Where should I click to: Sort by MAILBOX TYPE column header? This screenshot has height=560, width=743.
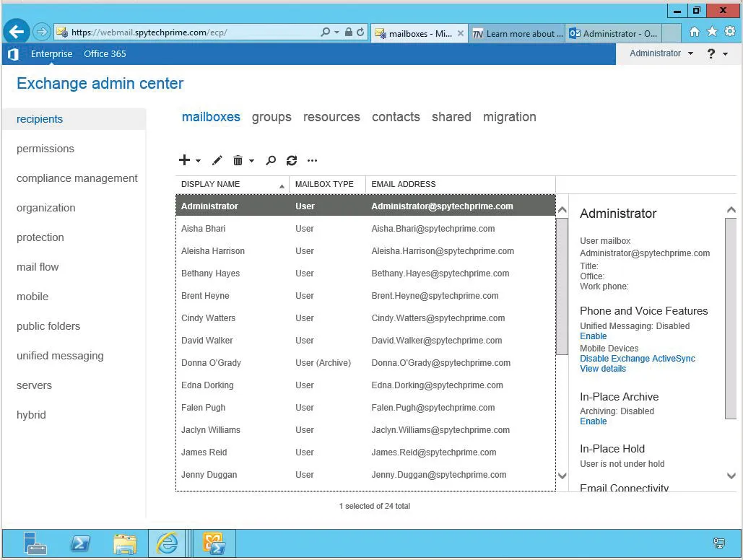(327, 184)
